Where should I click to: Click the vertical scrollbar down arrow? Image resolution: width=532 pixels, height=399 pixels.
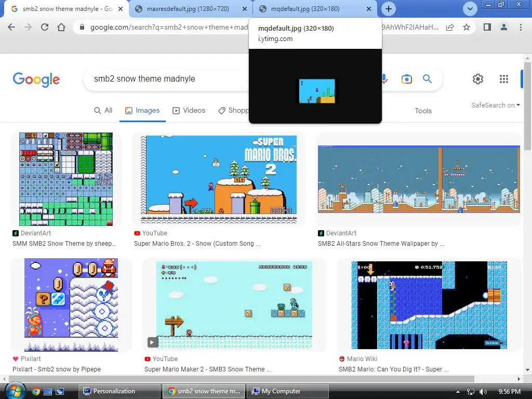click(527, 370)
